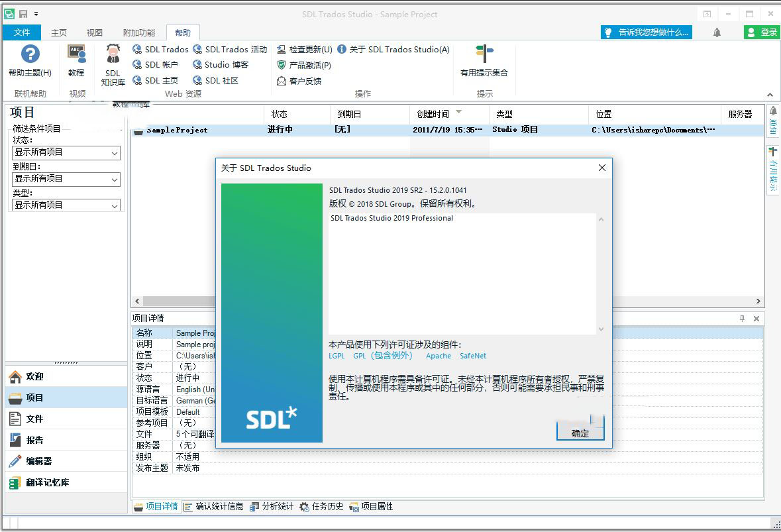Open the 文件 ribbon menu tab
Image resolution: width=781 pixels, height=532 pixels.
click(x=22, y=32)
